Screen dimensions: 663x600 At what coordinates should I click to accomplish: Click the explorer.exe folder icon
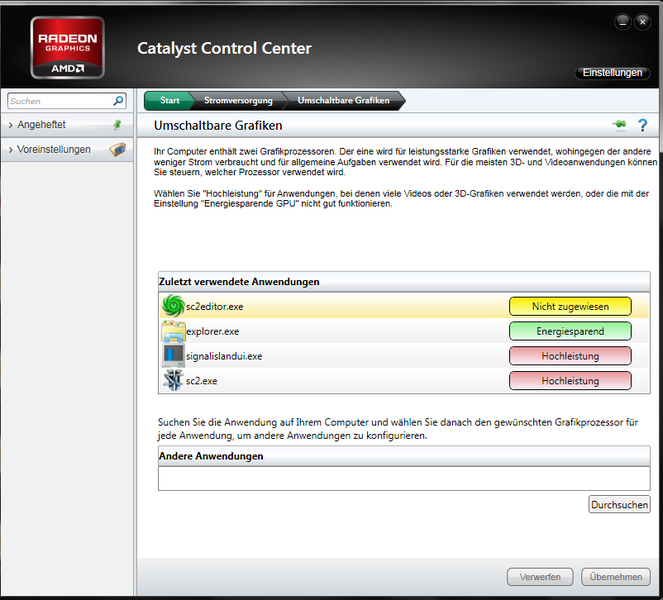click(173, 331)
